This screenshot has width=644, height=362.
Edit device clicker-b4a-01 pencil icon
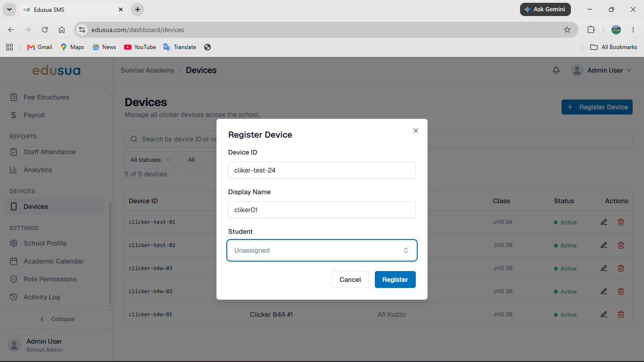point(604,314)
